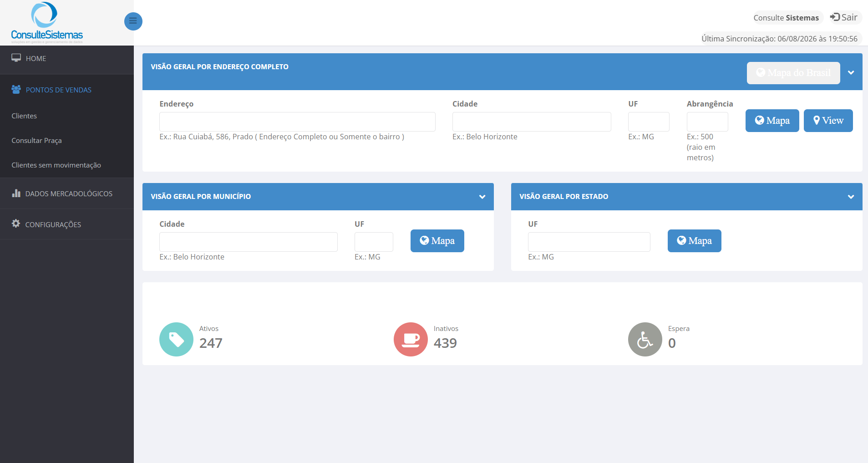Click the Inativos coffee cup icon
The width and height of the screenshot is (868, 463).
pyautogui.click(x=411, y=339)
